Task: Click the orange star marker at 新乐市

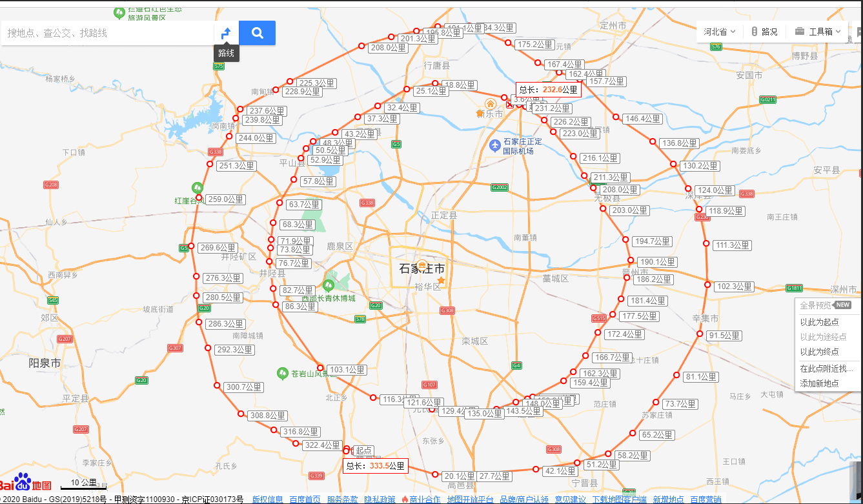Action: 480,114
